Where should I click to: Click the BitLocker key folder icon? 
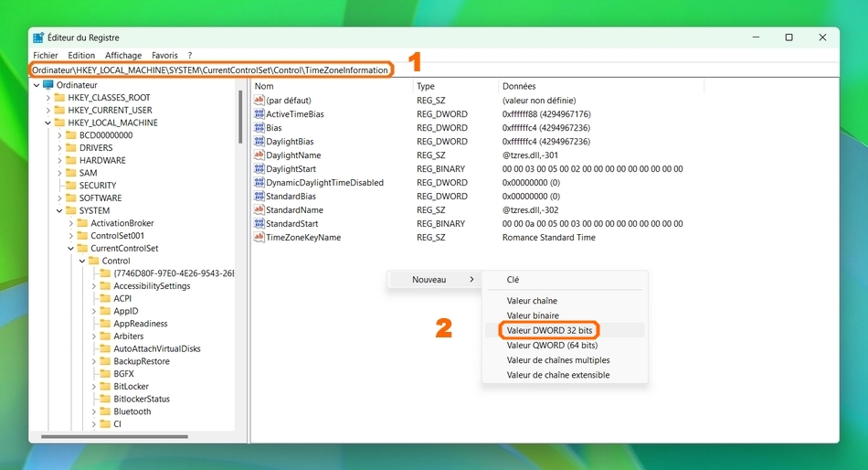tap(105, 387)
